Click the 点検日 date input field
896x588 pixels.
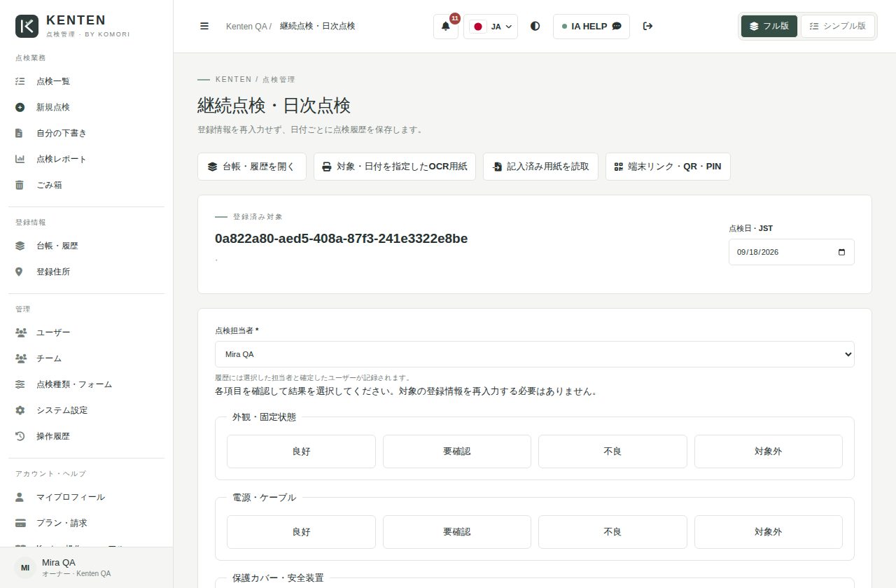(792, 252)
